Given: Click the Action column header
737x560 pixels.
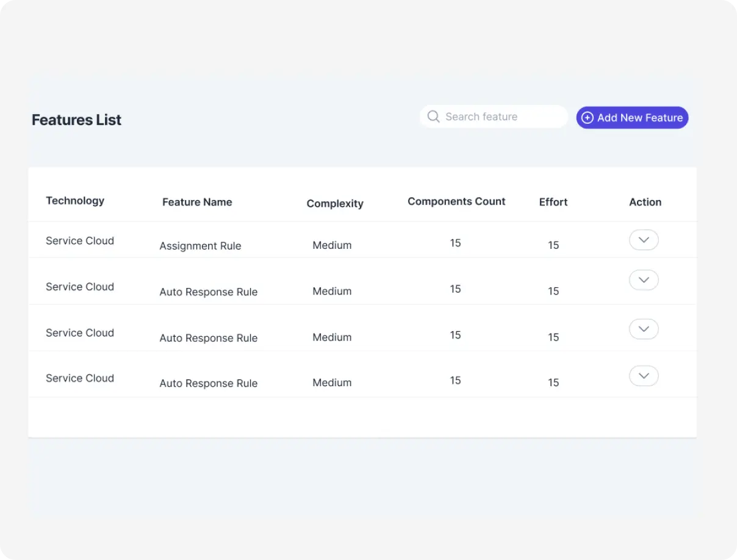Looking at the screenshot, I should (x=645, y=202).
